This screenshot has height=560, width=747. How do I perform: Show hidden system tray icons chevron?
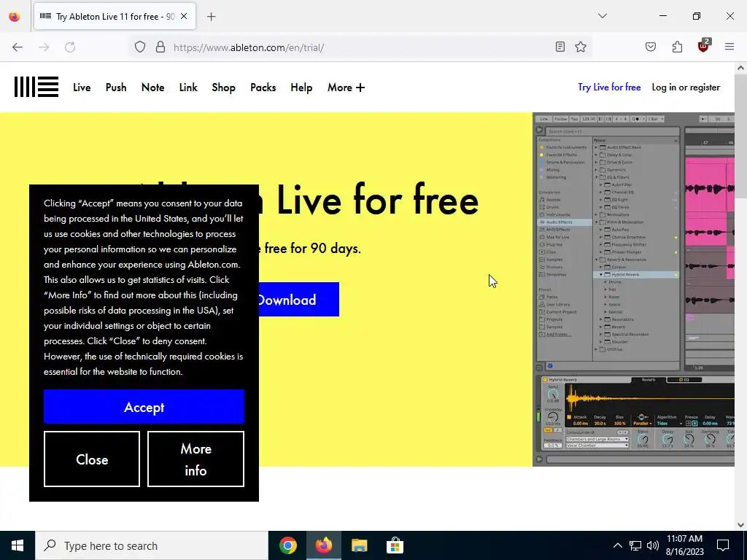(617, 545)
